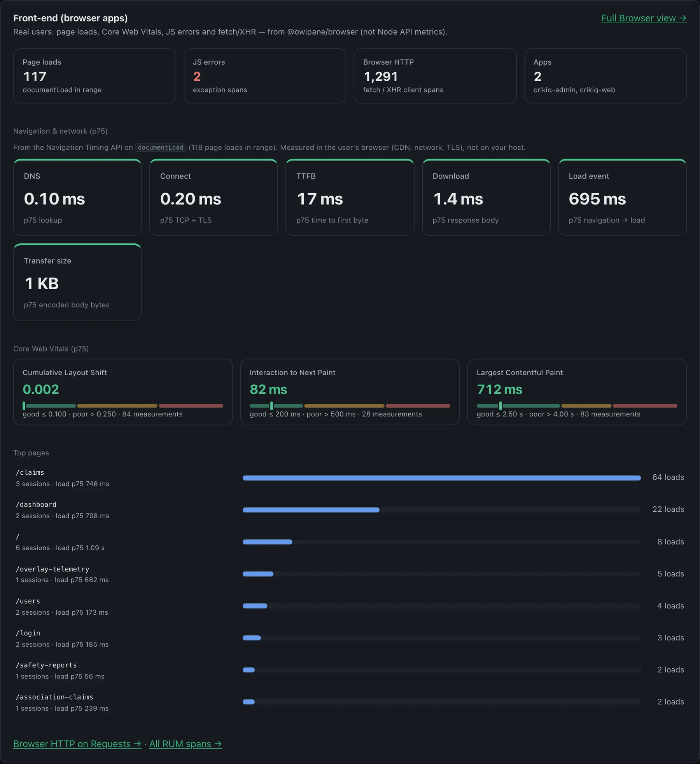Click the Navigation & network (p75) heading

[60, 131]
